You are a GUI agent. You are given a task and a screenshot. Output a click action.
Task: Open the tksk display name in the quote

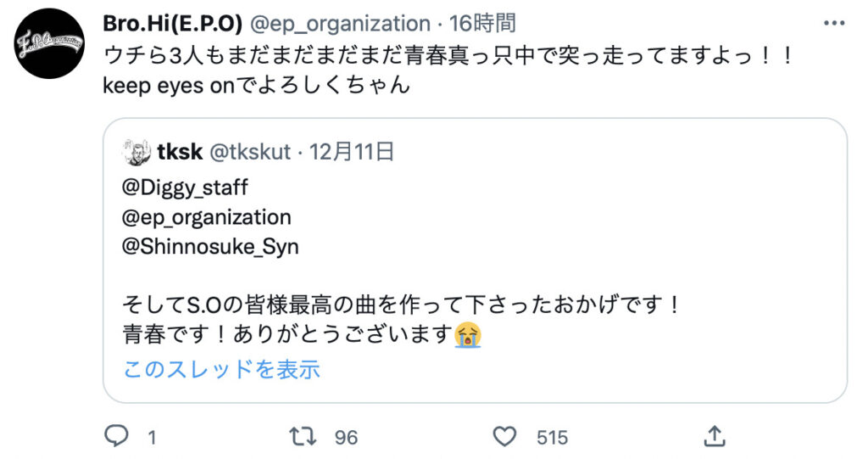pos(180,153)
